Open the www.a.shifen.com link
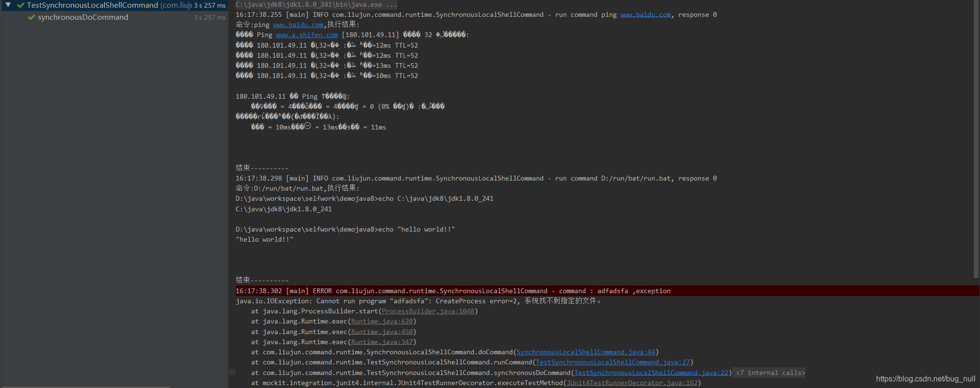 click(x=306, y=35)
